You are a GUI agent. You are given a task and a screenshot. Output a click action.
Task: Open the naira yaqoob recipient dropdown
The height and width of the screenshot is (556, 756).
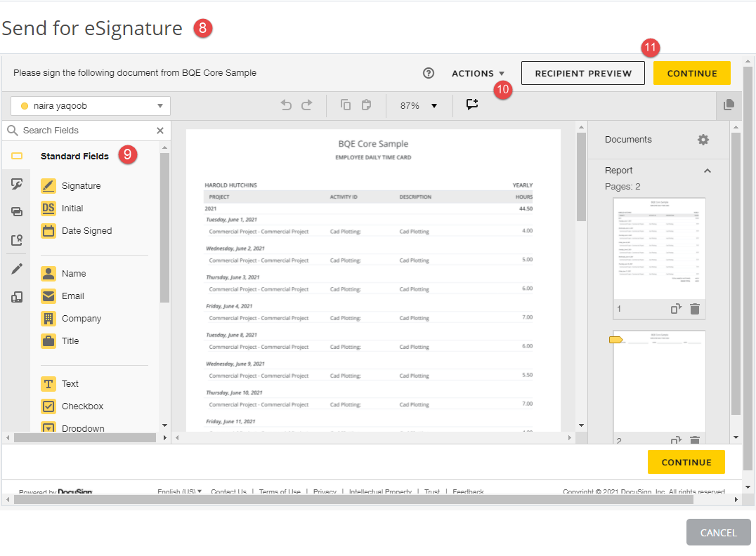pyautogui.click(x=91, y=106)
